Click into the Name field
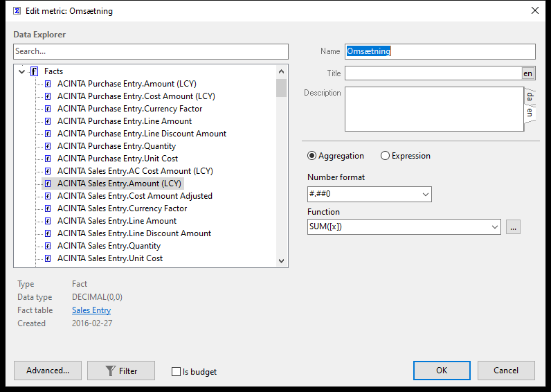 click(x=440, y=51)
